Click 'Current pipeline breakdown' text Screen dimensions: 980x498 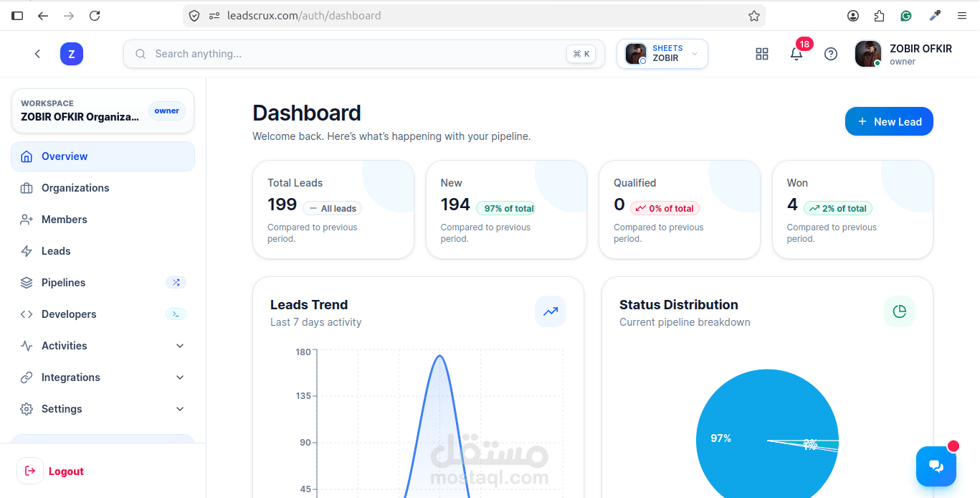pos(685,322)
